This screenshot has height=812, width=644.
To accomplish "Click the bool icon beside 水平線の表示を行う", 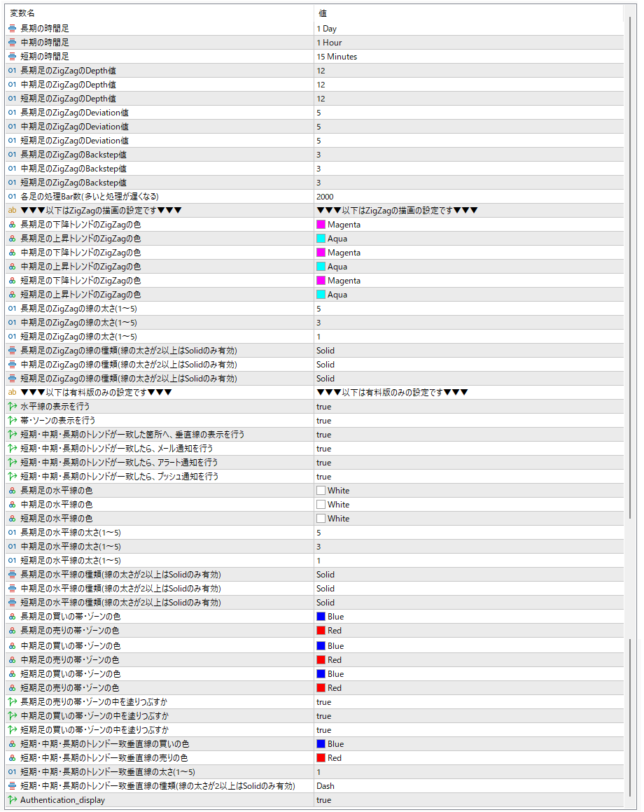I will [13, 407].
